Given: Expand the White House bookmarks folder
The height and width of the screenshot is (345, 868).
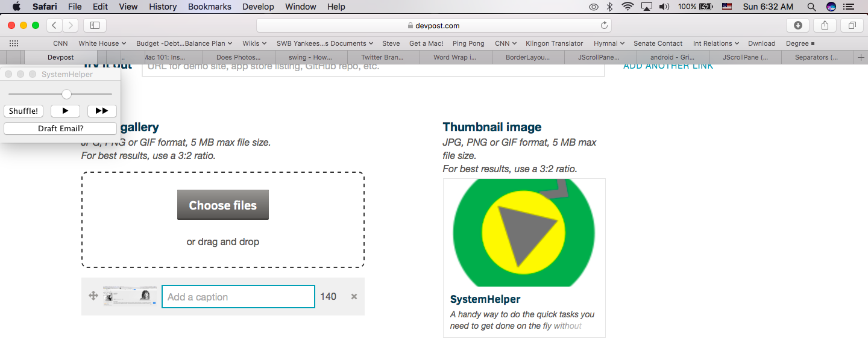Looking at the screenshot, I should point(102,43).
